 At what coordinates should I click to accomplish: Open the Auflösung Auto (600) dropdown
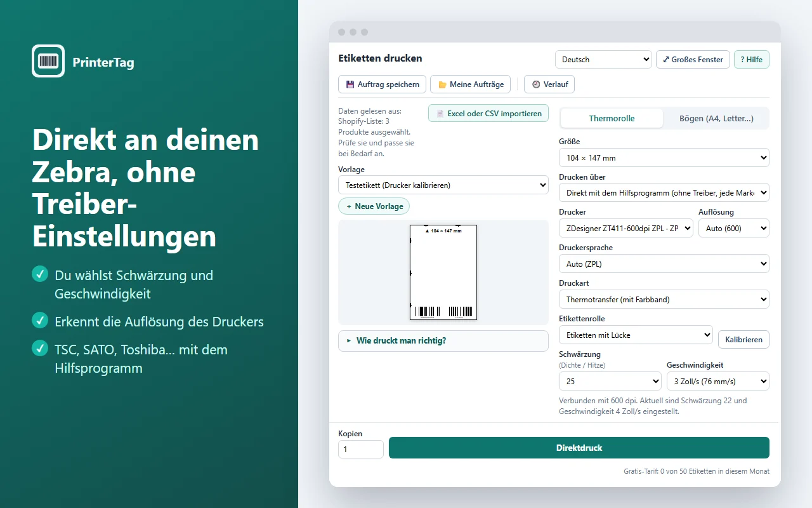pos(734,228)
